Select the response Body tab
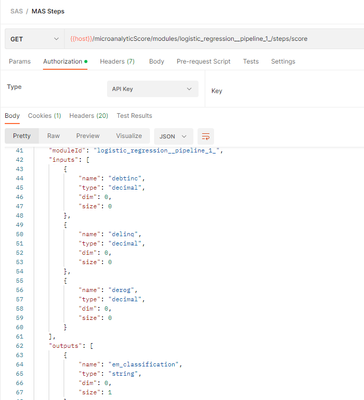The height and width of the screenshot is (400, 364). pyautogui.click(x=12, y=116)
